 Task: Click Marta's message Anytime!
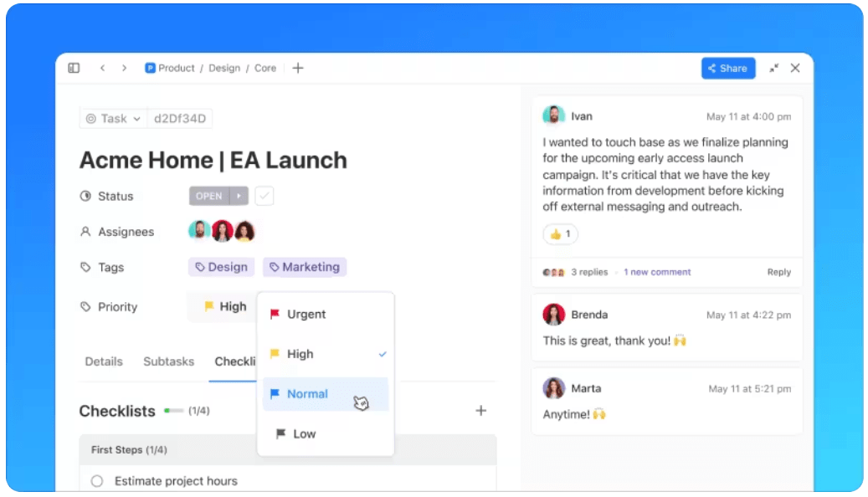tap(574, 414)
